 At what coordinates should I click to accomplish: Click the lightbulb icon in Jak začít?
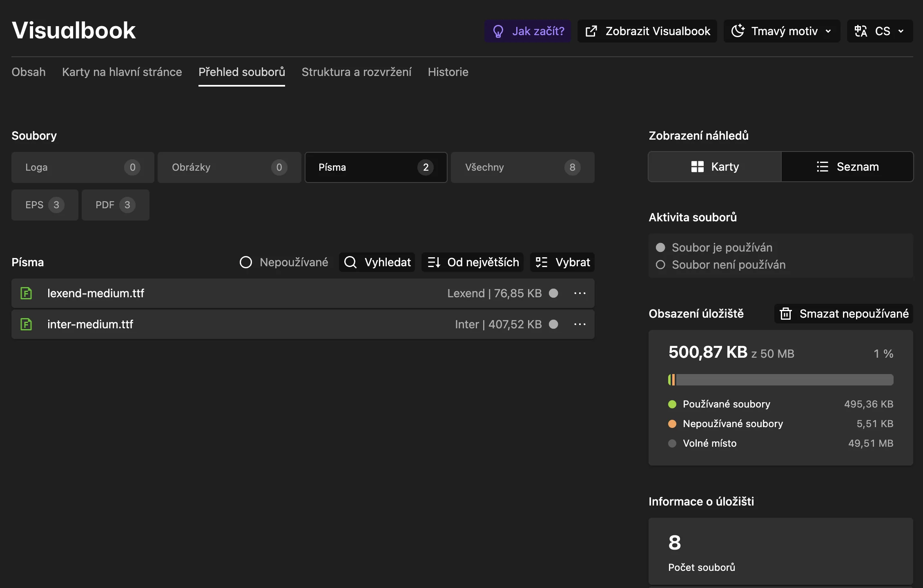498,31
